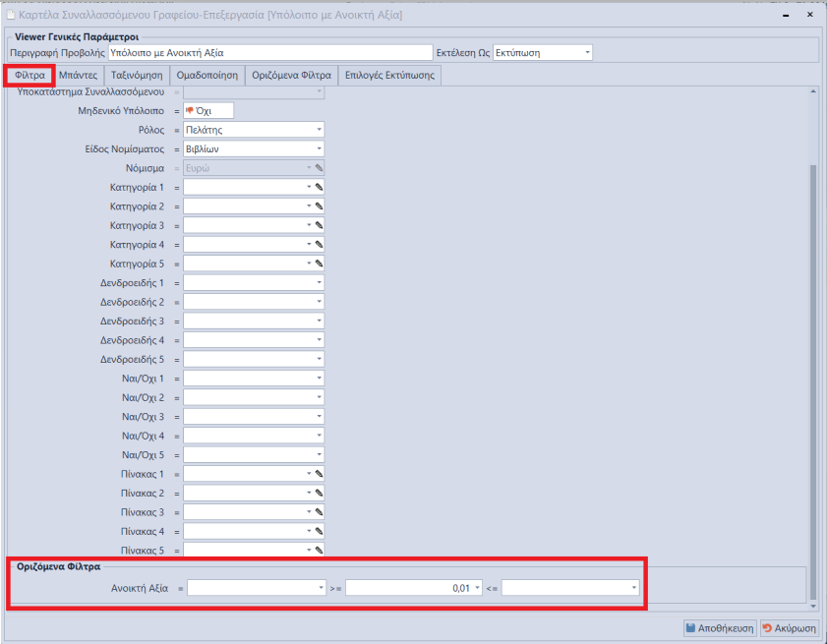This screenshot has height=644, width=827.
Task: Switch to the Μπάντες tab
Action: 77,76
